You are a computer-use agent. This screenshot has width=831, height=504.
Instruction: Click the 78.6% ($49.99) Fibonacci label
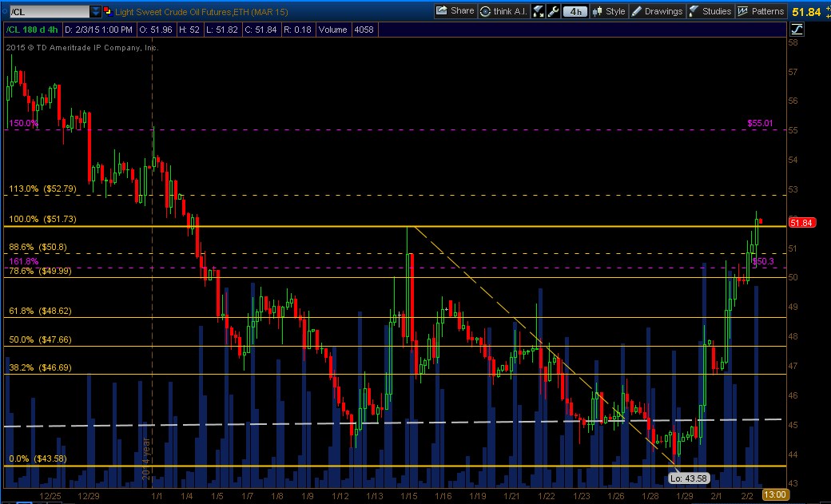40,271
